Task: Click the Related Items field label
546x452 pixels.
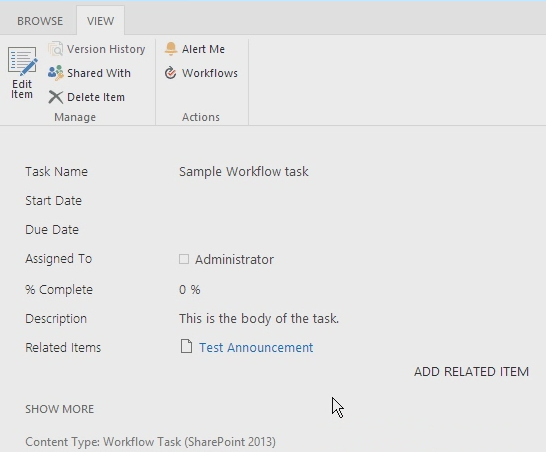Action: pos(63,348)
